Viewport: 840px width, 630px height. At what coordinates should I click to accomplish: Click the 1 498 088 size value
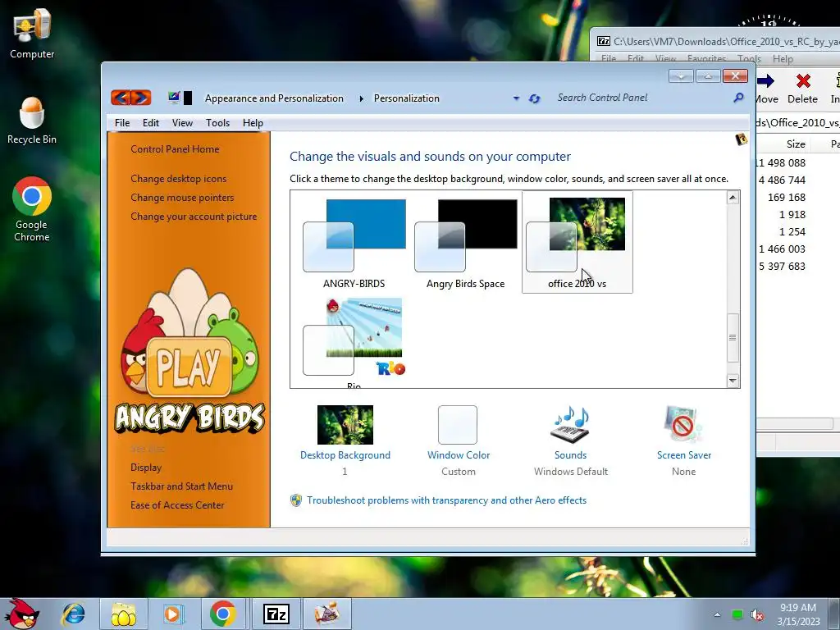click(782, 163)
